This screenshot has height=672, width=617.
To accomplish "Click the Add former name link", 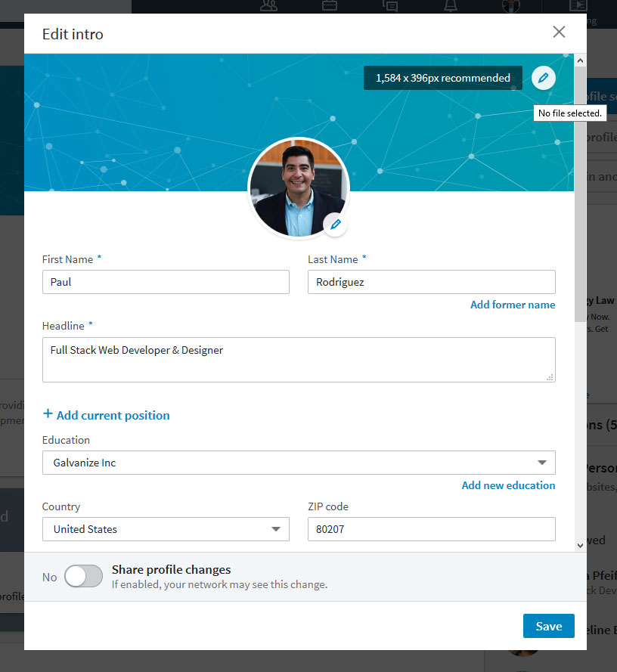I will coord(513,305).
